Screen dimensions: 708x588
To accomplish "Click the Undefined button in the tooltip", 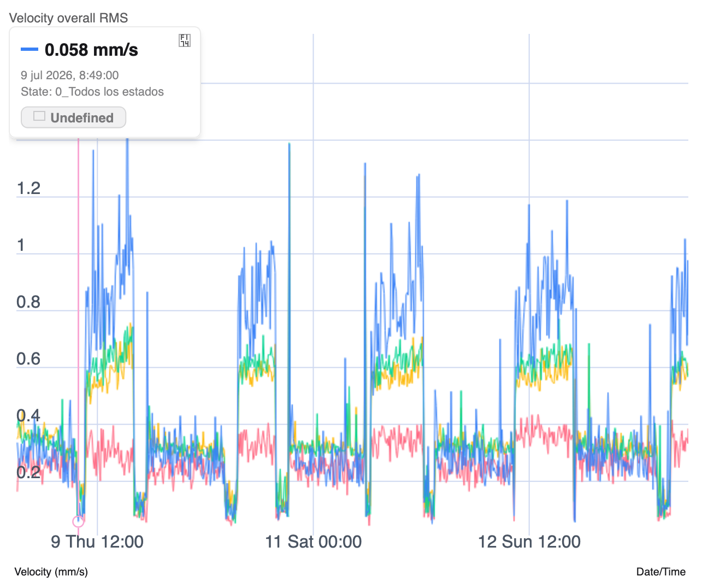I will click(x=73, y=117).
